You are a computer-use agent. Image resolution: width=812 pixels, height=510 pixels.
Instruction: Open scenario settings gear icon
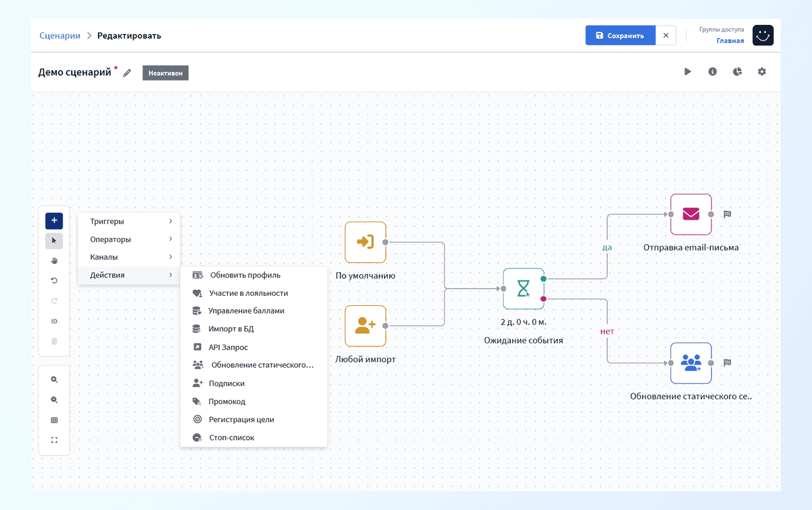point(761,72)
